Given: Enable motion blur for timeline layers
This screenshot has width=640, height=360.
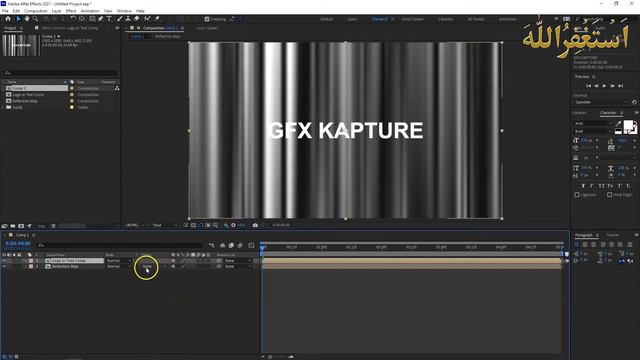Looking at the screenshot, I should click(240, 245).
